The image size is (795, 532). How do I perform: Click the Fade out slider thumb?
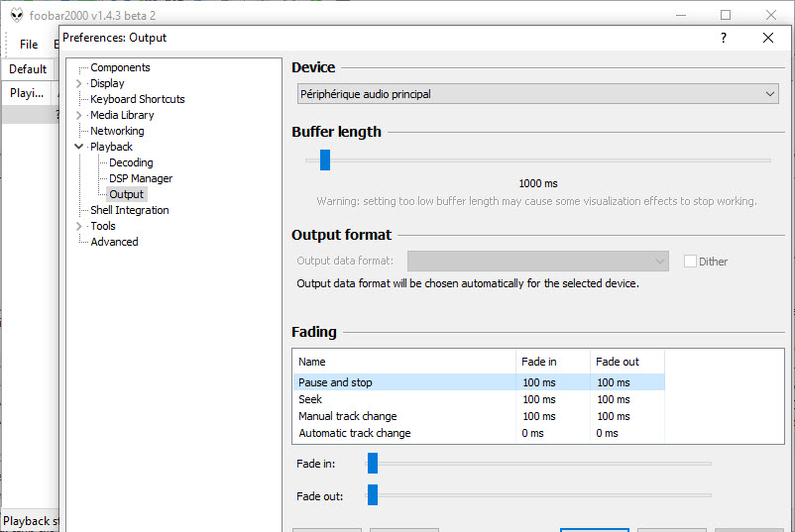pos(373,495)
